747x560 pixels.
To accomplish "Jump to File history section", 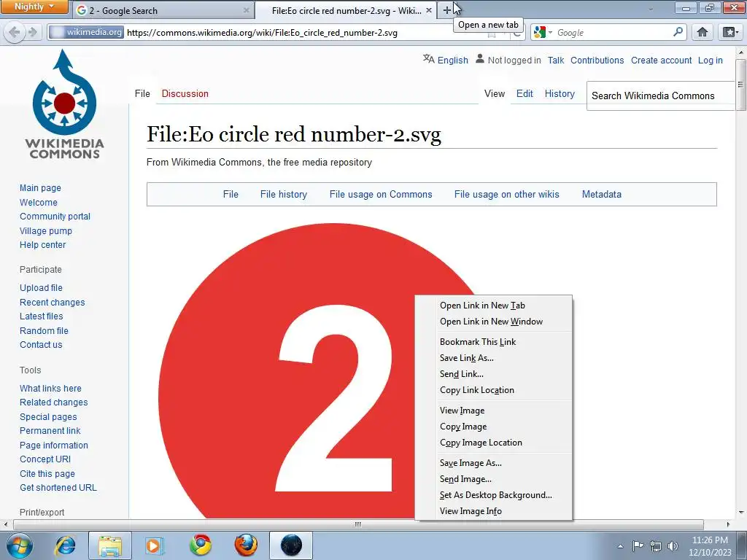I will tap(284, 194).
